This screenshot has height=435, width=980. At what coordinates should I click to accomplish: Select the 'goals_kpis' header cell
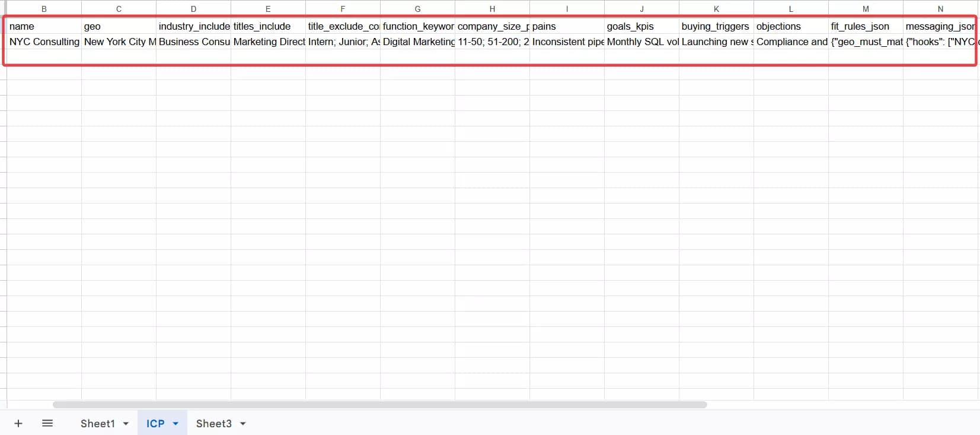coord(641,26)
